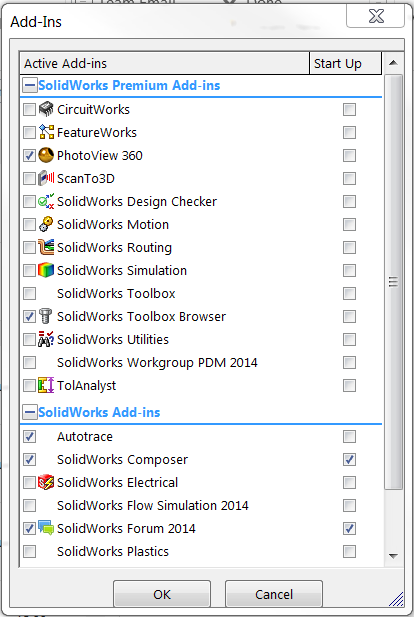Uncheck SolidWorks Composer Start Up checkbox
414x617 pixels.
[x=349, y=460]
